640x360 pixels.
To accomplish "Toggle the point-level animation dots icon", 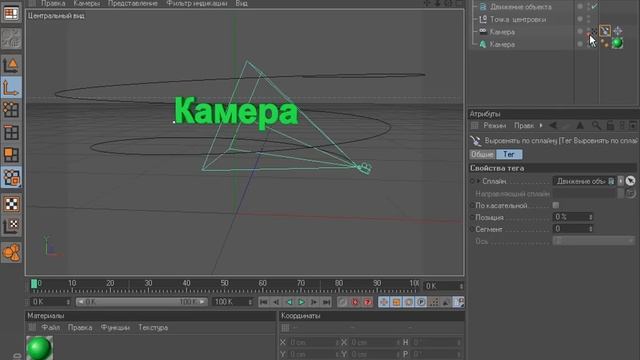I will click(x=434, y=302).
